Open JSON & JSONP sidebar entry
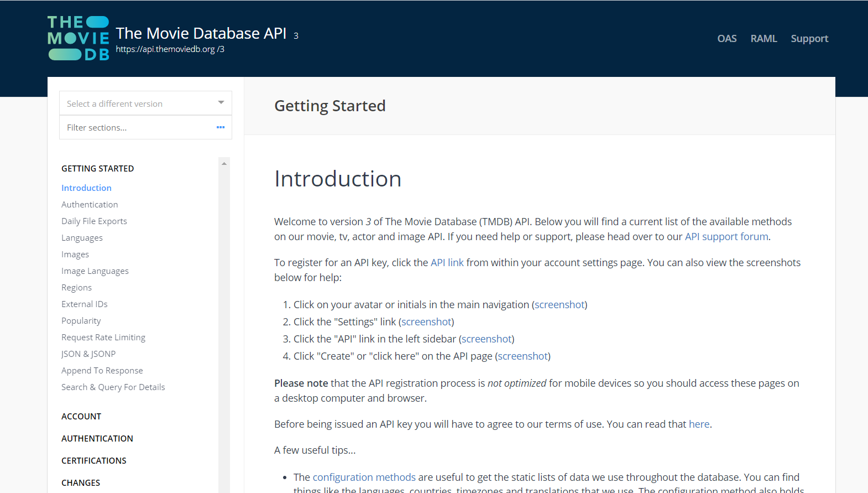Viewport: 868px width, 493px height. (x=88, y=354)
